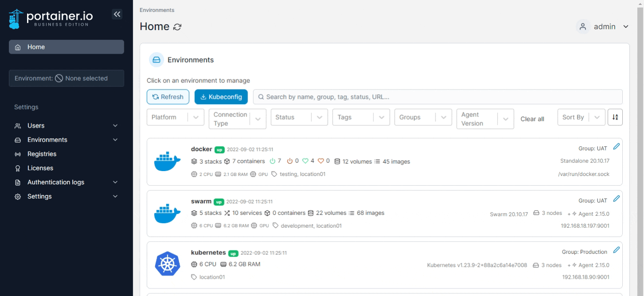644x296 pixels.
Task: Click '192.168.18.90:9001' kubernetes address
Action: point(586,277)
